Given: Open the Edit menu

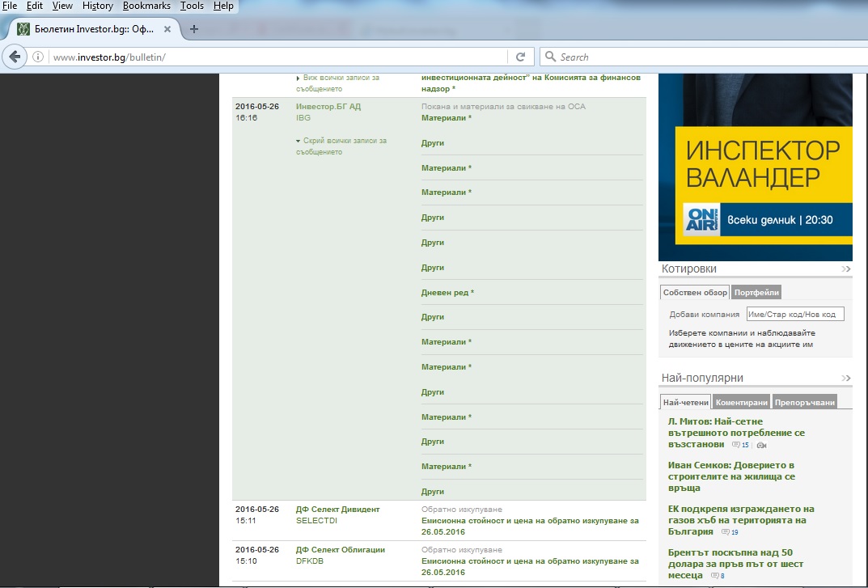Looking at the screenshot, I should point(34,6).
